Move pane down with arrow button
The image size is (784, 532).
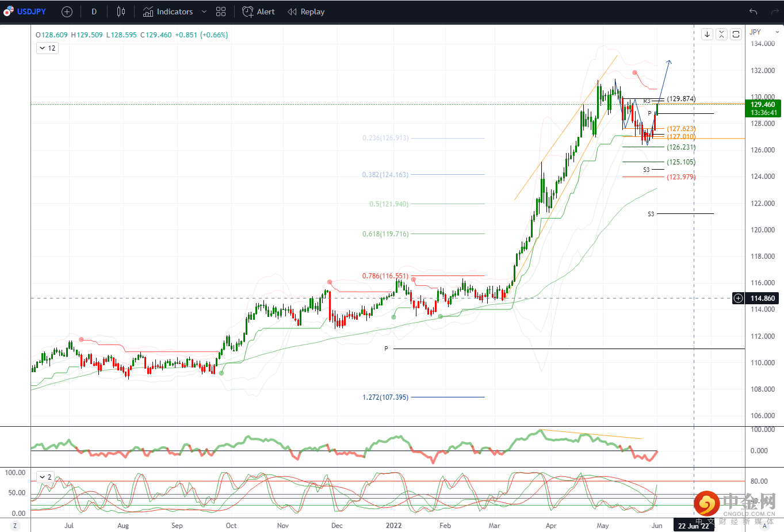707,35
